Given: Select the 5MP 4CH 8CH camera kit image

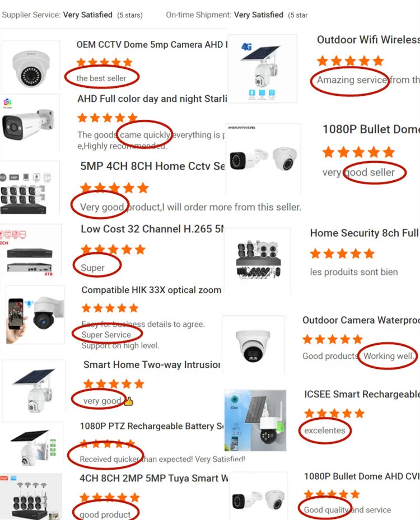Looking at the screenshot, I should point(30,188).
